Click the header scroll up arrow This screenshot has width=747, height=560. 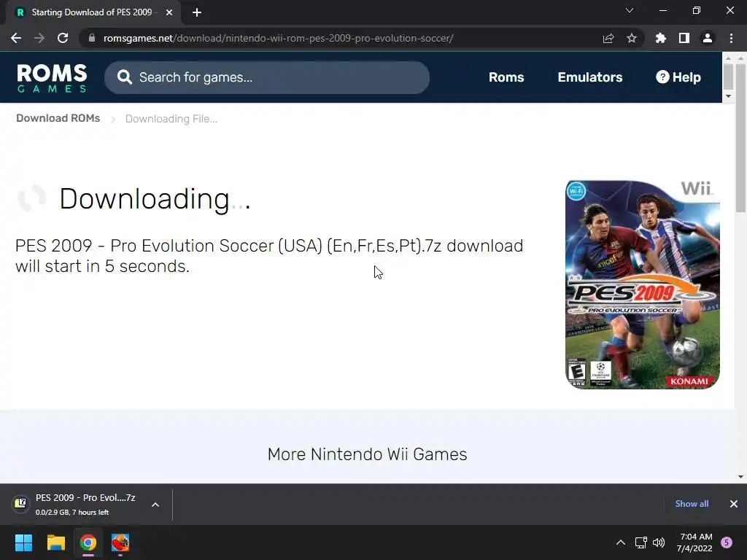click(x=728, y=58)
